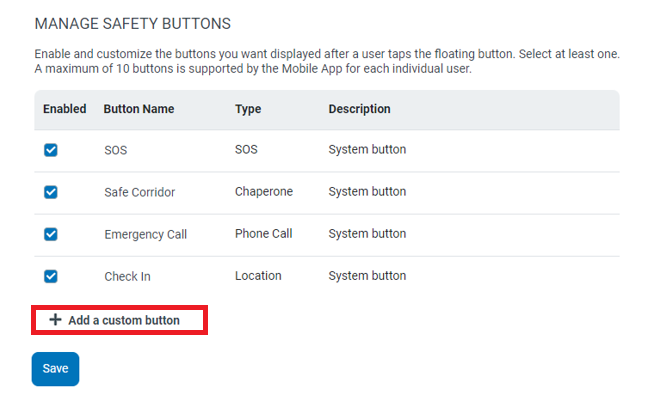Click the Location type cell

pyautogui.click(x=258, y=276)
